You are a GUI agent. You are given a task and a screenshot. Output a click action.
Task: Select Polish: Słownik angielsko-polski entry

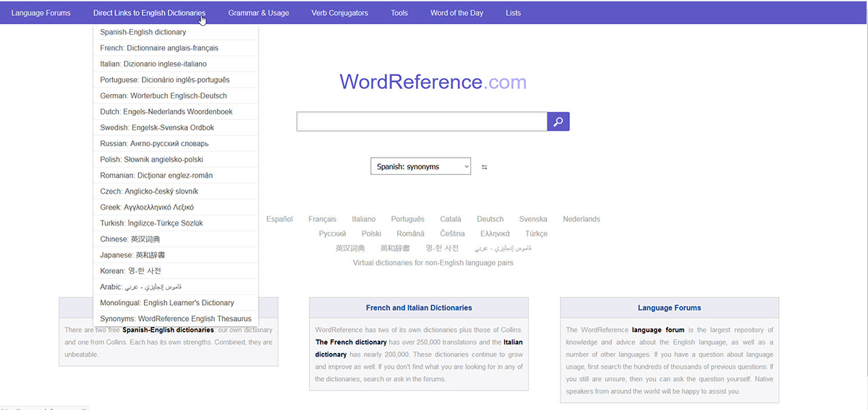click(x=176, y=159)
